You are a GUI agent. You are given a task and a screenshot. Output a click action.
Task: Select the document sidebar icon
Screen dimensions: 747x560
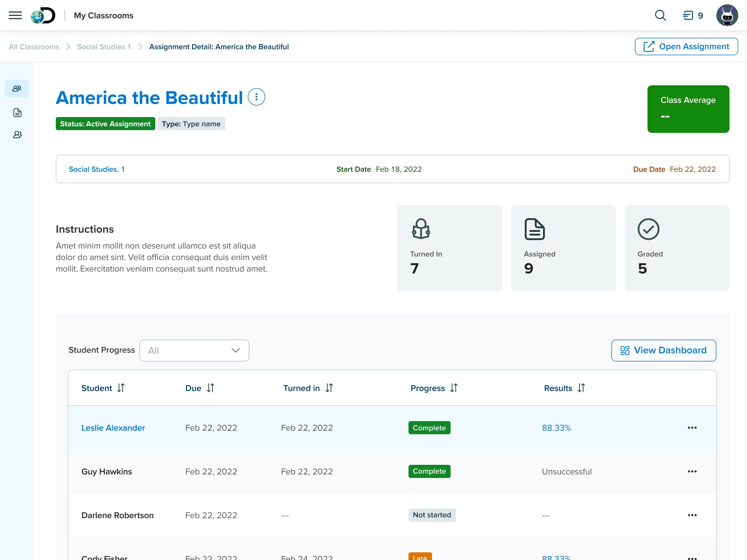[x=17, y=112]
